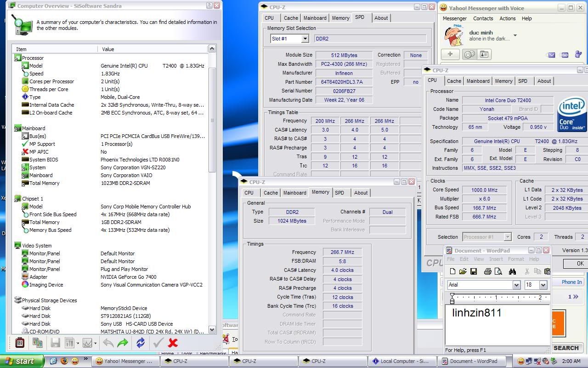This screenshot has width=588, height=368.
Task: Click the Print icon in WordPad
Action: 488,271
